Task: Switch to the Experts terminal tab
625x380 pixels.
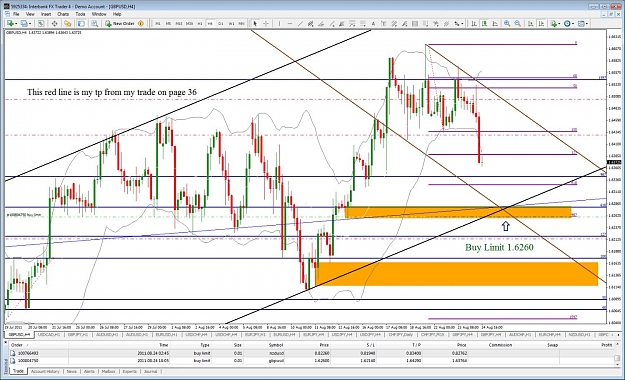Action: coord(130,371)
